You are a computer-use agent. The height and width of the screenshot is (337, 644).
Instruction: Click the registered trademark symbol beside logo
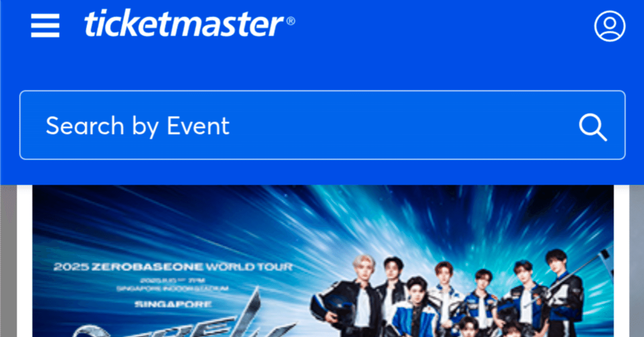291,21
